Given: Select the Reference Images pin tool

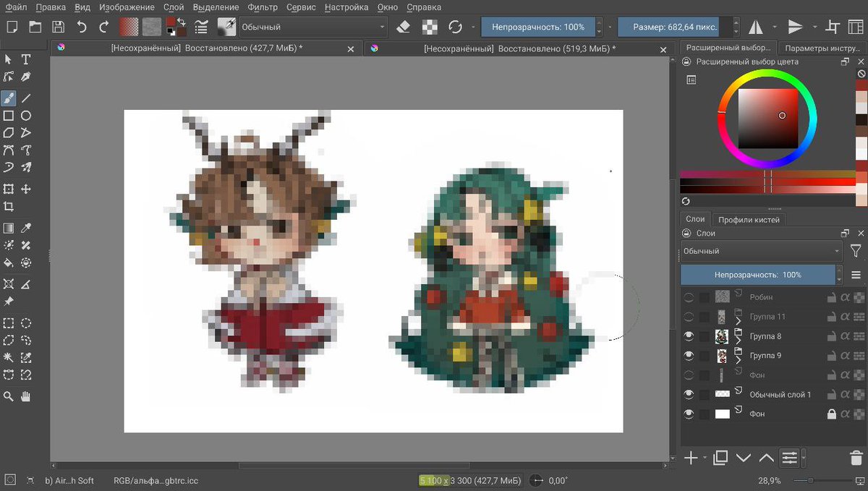Looking at the screenshot, I should click(x=9, y=301).
